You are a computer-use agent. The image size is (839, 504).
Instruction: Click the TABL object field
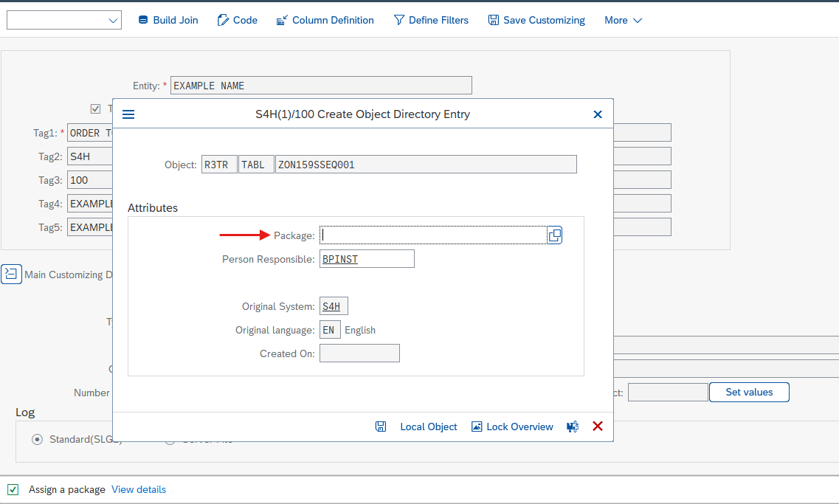point(256,165)
